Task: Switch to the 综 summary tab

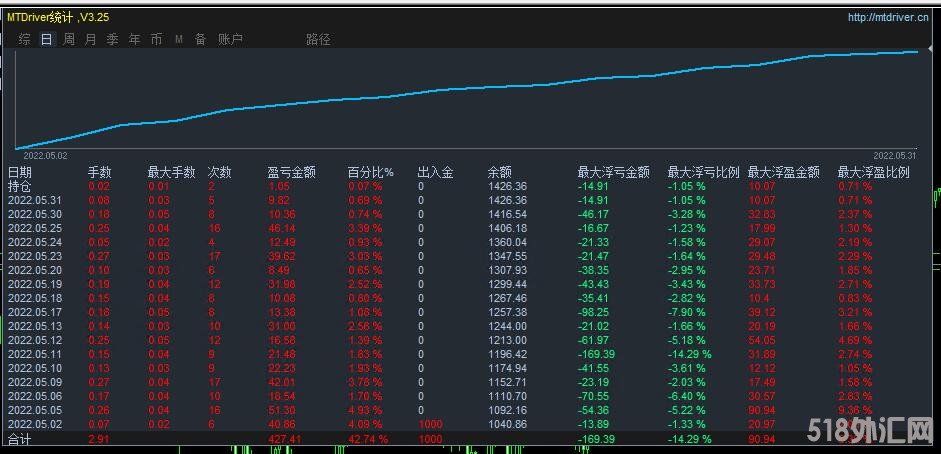Action: tap(24, 39)
